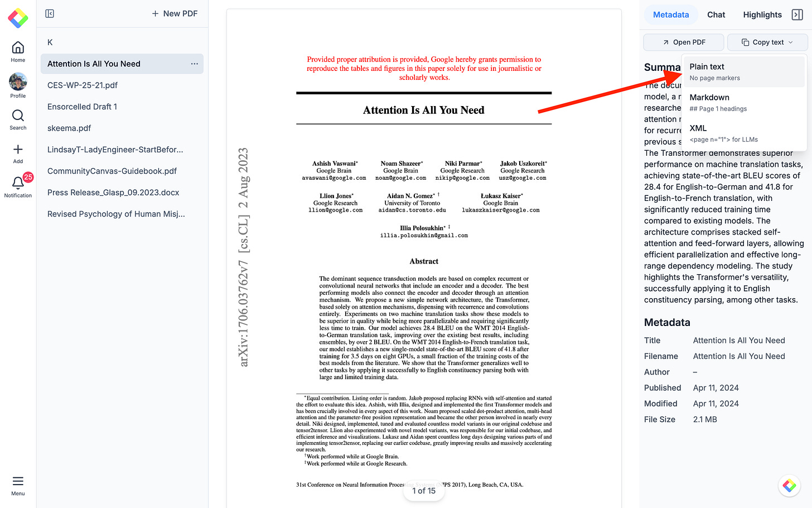Click the Author dash value
812x508 pixels.
pos(695,372)
